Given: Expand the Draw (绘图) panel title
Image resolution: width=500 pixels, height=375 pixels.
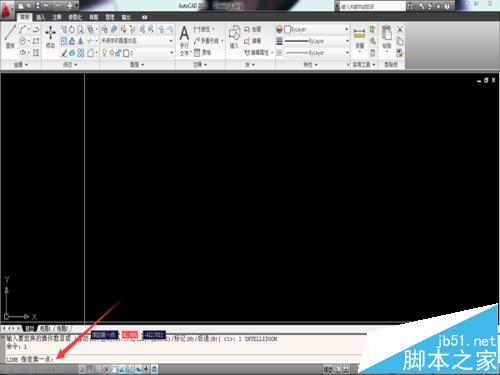Looking at the screenshot, I should tap(21, 64).
